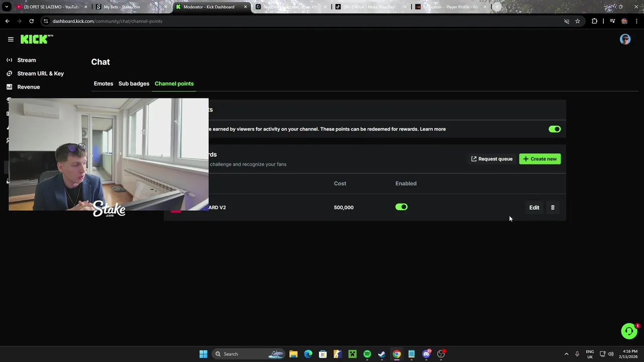
Task: Click the Cost column header
Action: click(340, 184)
